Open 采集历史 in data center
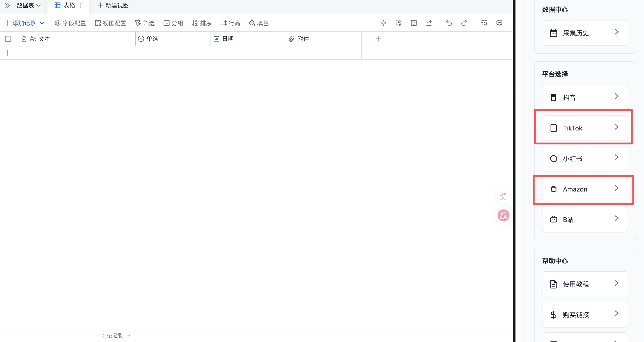Viewport: 644px width, 342px height. [x=585, y=33]
